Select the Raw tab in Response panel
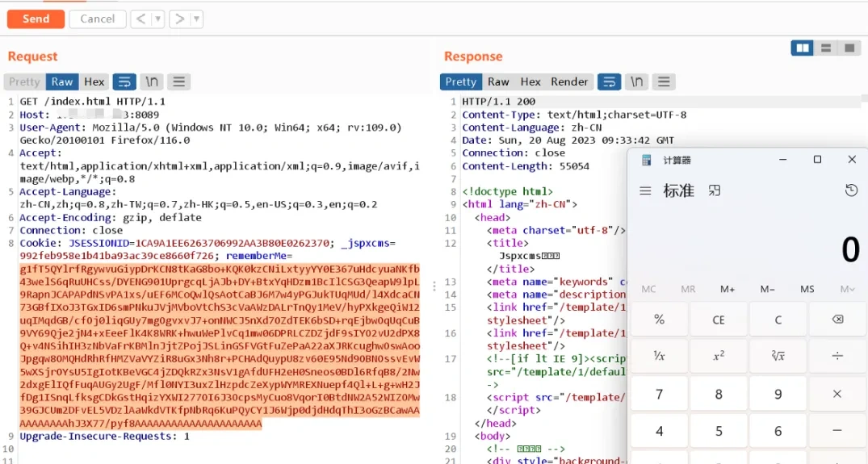This screenshot has height=464, width=868. (x=498, y=82)
